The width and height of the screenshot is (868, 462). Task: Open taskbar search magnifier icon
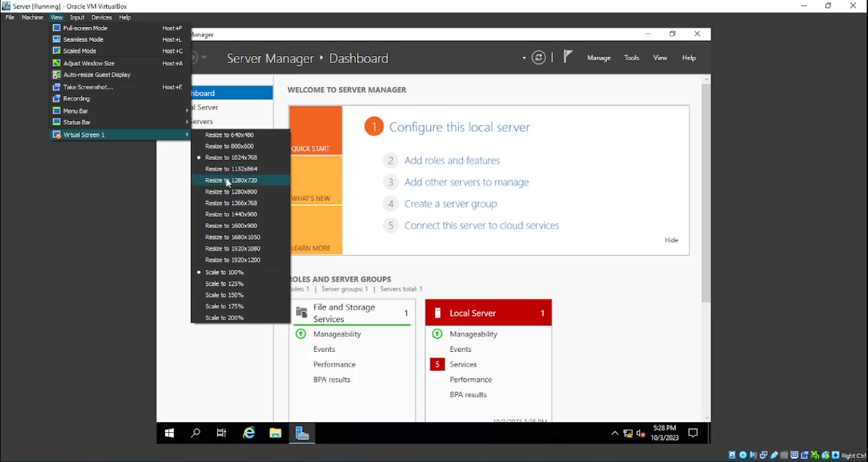tap(195, 434)
